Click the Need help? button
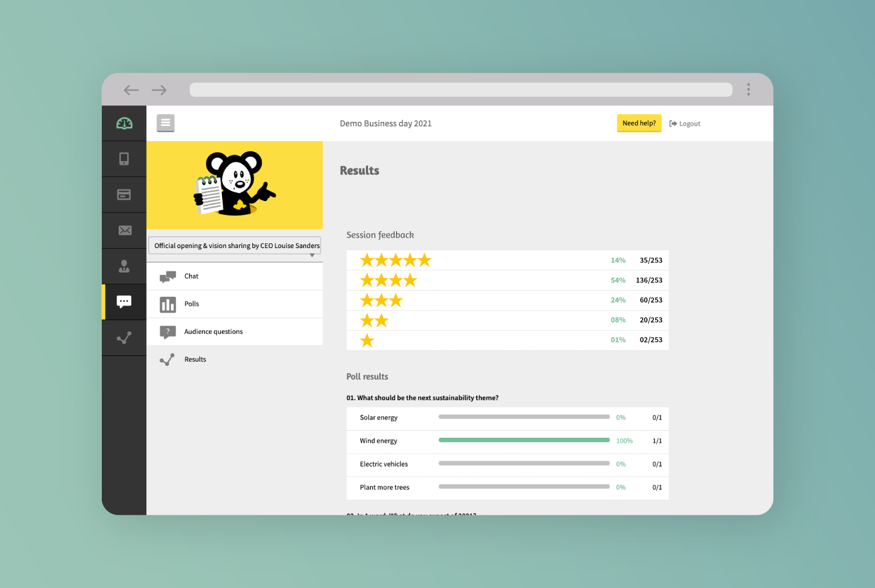The width and height of the screenshot is (875, 588). pos(639,123)
